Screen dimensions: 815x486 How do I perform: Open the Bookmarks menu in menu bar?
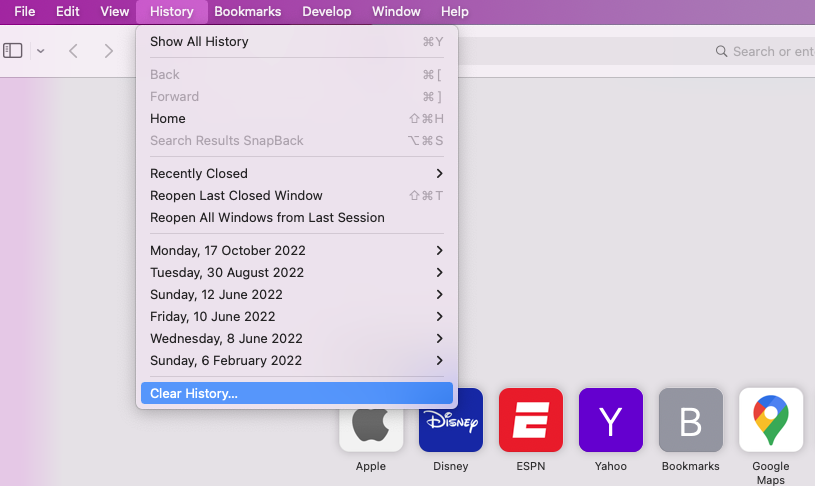pos(247,11)
